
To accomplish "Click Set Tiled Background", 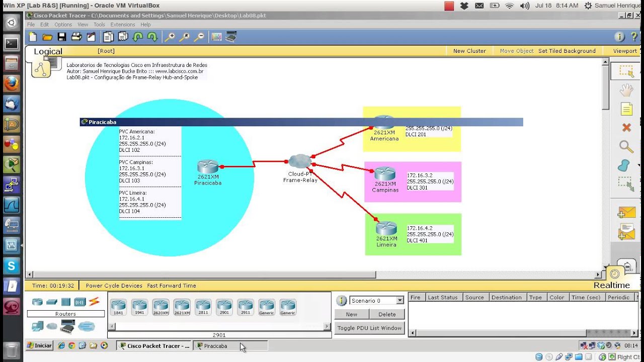I will point(567,51).
